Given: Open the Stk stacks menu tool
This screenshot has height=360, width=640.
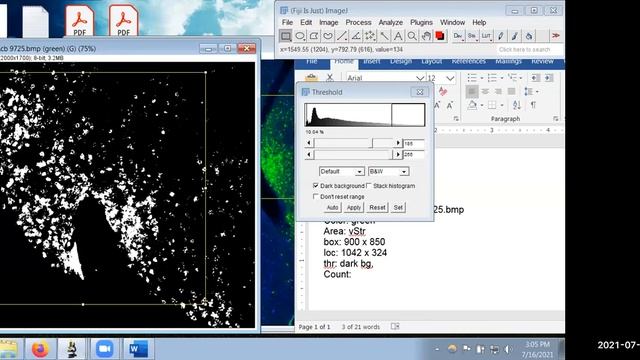Looking at the screenshot, I should click(x=472, y=36).
